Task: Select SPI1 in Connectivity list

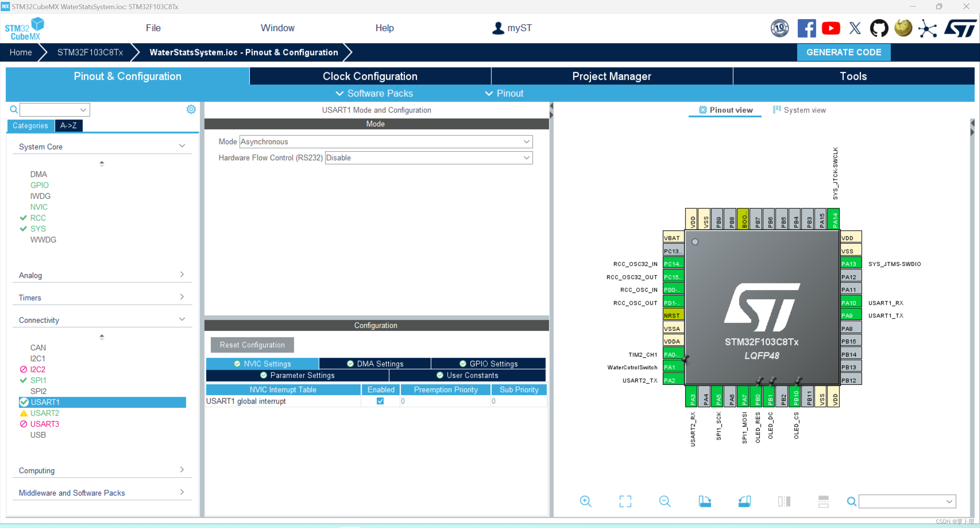Action: tap(38, 380)
